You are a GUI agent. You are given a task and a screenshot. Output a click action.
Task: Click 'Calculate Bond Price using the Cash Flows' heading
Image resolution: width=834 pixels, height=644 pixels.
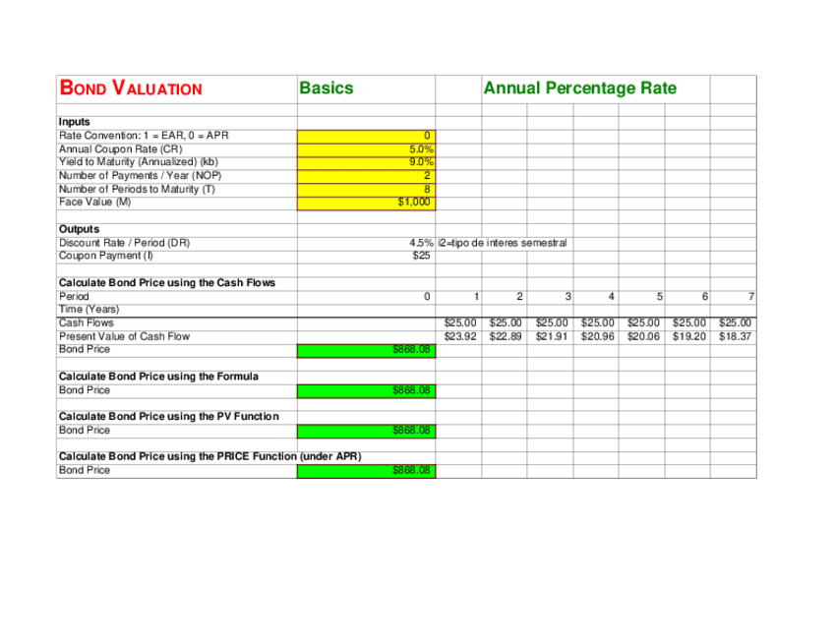point(167,283)
